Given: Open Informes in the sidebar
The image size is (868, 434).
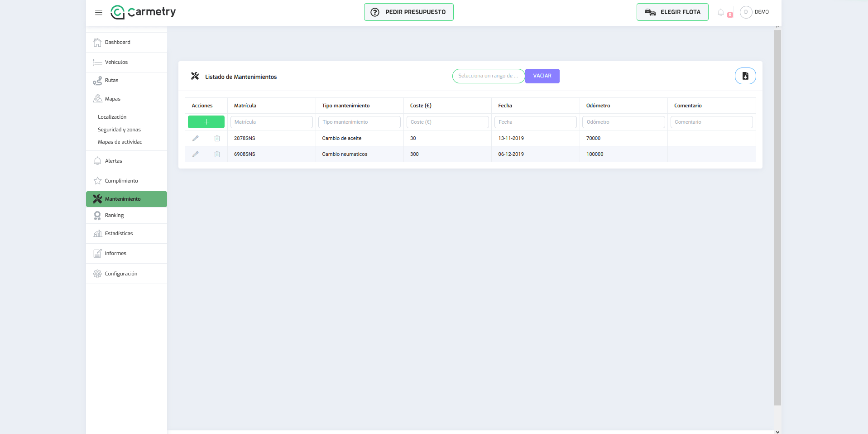Looking at the screenshot, I should coord(126,253).
